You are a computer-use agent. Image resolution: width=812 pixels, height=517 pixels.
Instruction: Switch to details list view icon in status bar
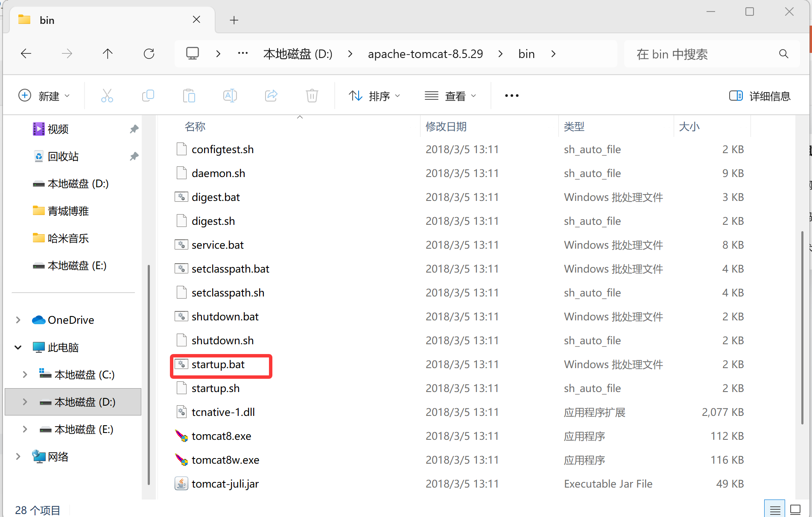(775, 509)
